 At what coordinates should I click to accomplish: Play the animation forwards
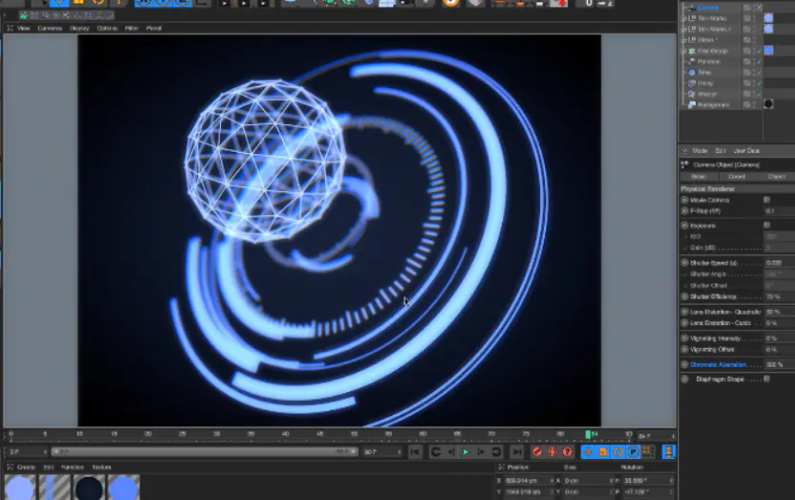click(465, 452)
